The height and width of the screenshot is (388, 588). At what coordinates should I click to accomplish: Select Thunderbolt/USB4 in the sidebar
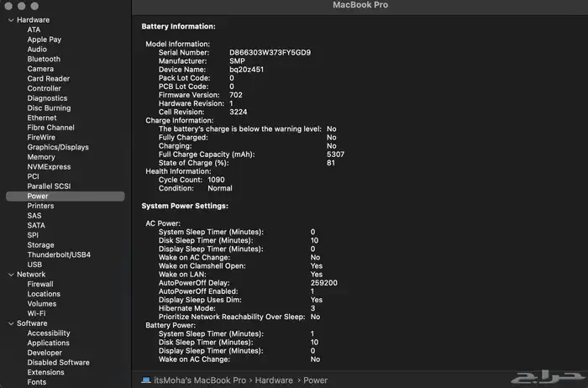click(x=59, y=254)
